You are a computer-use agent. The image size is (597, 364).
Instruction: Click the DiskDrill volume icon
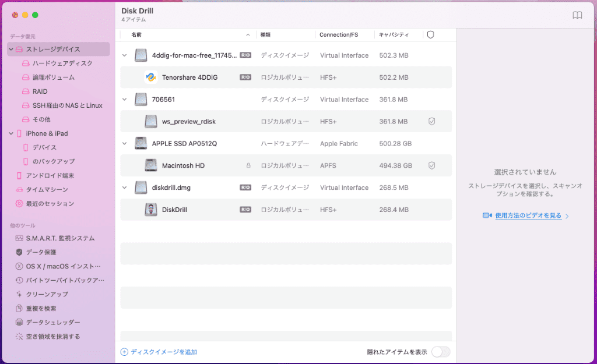(x=151, y=210)
